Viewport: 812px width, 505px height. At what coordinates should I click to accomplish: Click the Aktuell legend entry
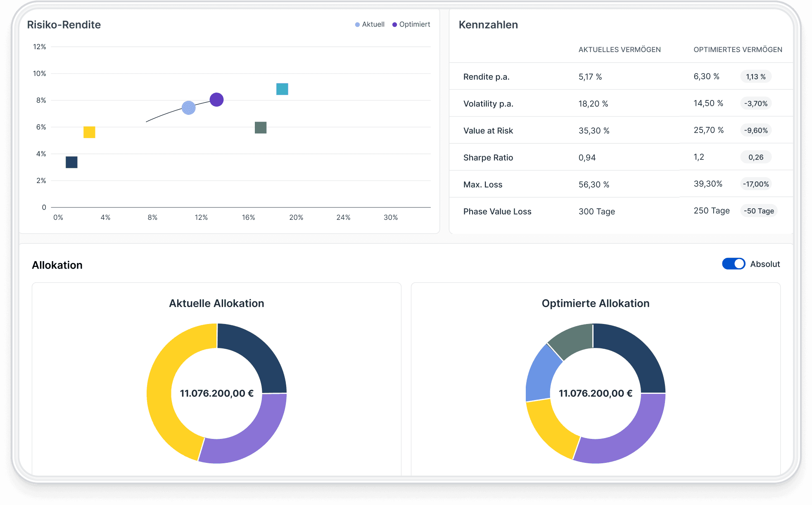point(370,24)
